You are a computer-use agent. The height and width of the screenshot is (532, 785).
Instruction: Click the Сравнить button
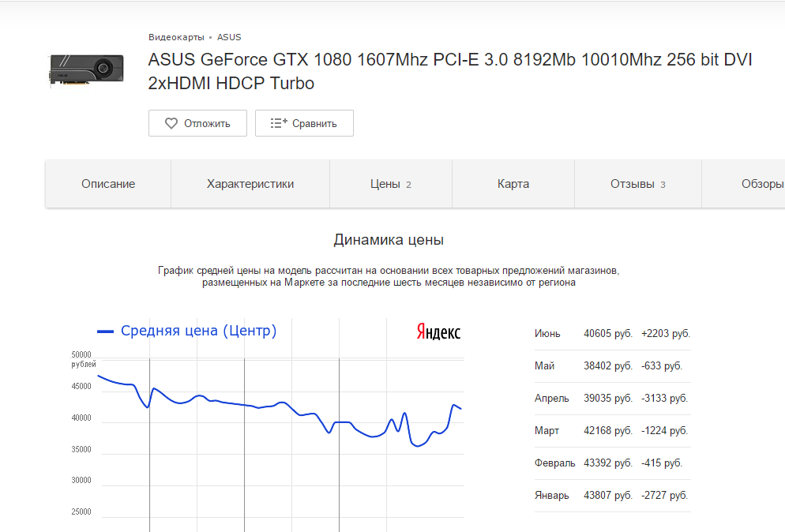(x=304, y=123)
